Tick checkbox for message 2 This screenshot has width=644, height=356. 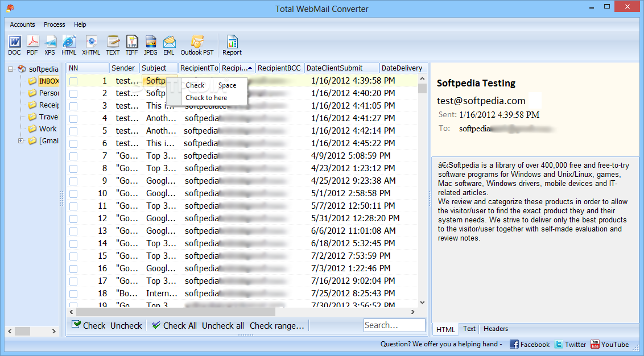coord(73,94)
